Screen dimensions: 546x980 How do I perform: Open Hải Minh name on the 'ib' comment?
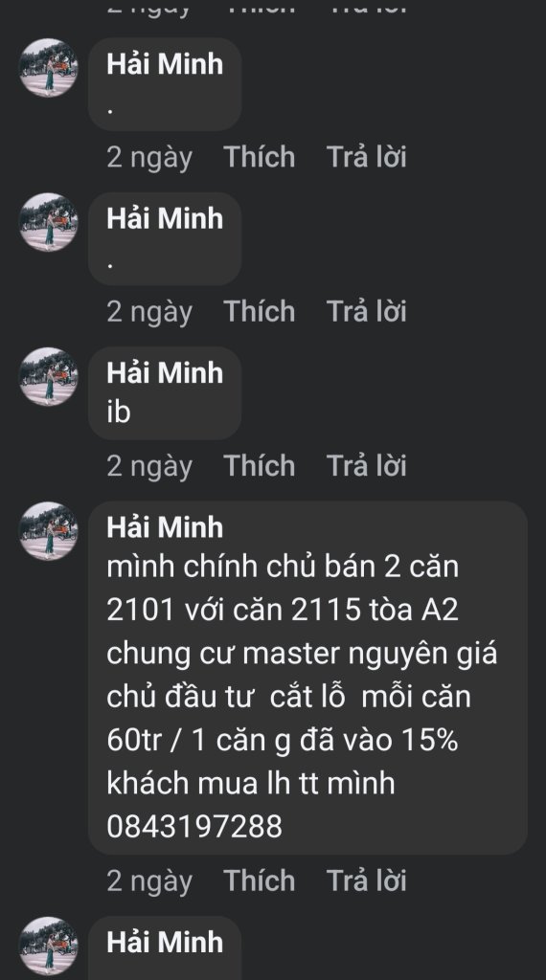(x=165, y=372)
